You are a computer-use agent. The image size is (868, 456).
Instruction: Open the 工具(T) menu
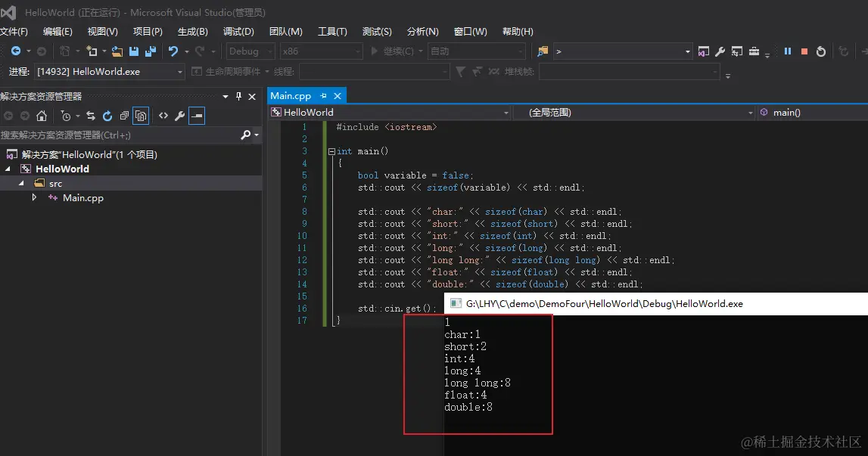pos(332,32)
